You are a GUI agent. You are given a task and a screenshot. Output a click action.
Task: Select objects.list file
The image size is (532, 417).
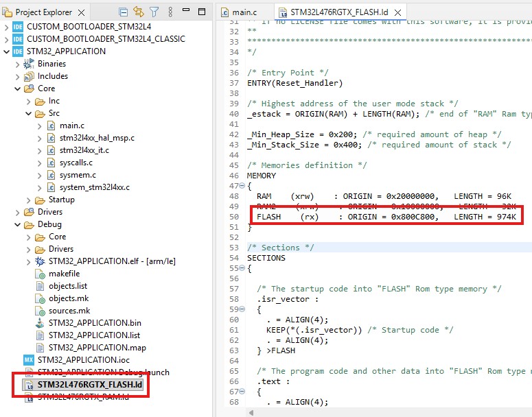click(x=68, y=286)
